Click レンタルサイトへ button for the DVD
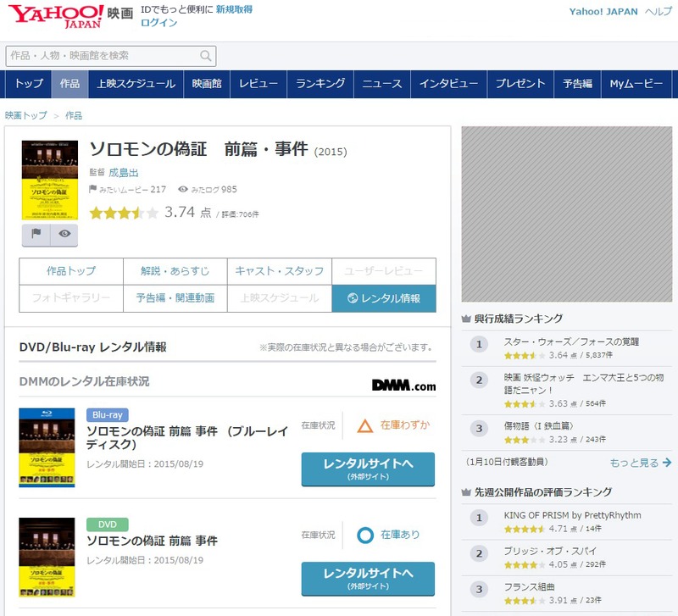 tap(368, 579)
